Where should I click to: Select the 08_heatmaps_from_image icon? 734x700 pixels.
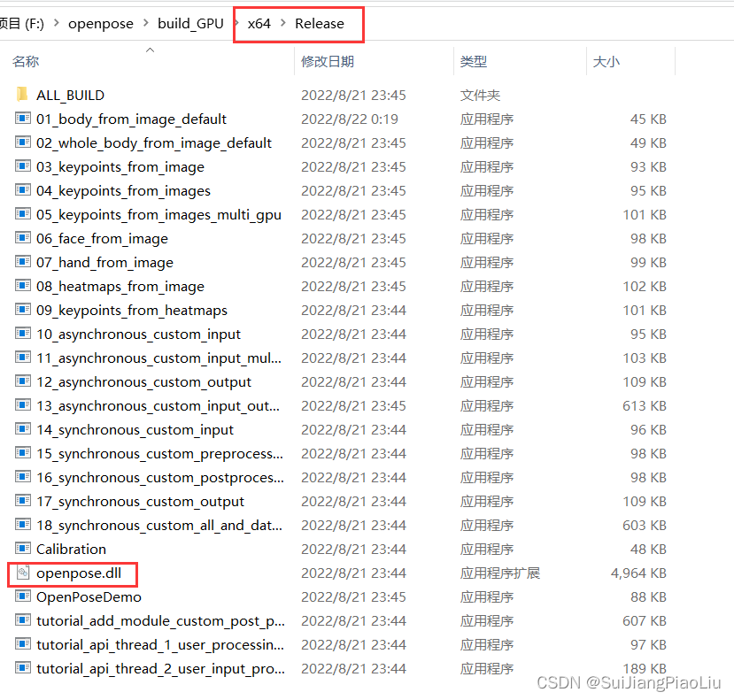click(23, 285)
